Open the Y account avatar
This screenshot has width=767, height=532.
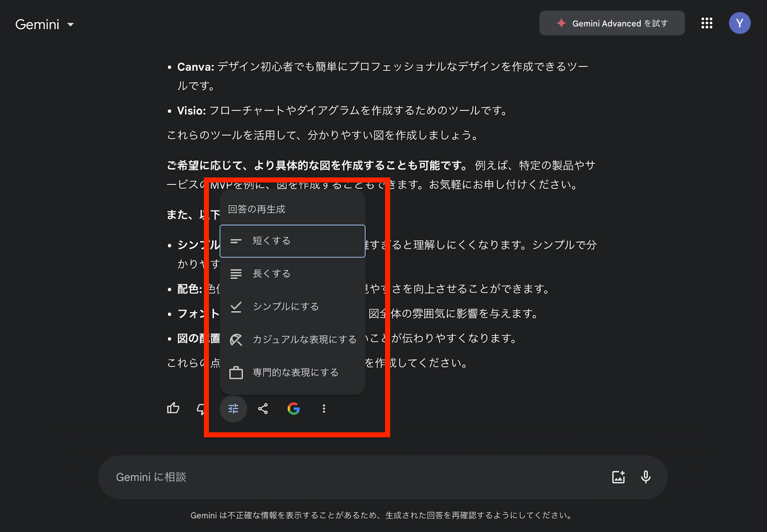tap(740, 23)
